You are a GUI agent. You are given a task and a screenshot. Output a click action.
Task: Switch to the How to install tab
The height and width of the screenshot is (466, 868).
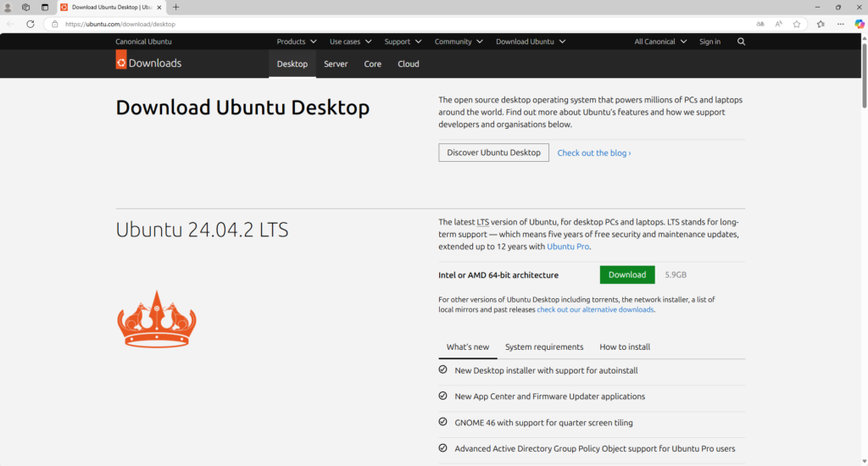click(x=625, y=347)
